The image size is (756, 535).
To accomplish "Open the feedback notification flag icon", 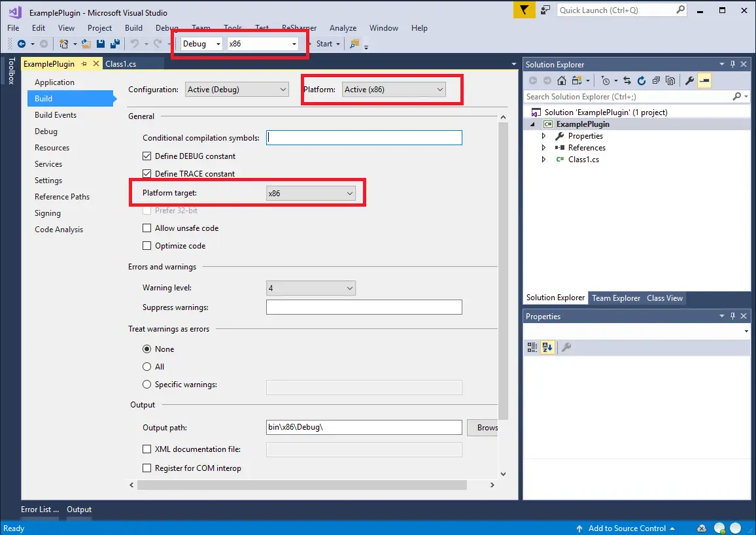I will tap(524, 10).
